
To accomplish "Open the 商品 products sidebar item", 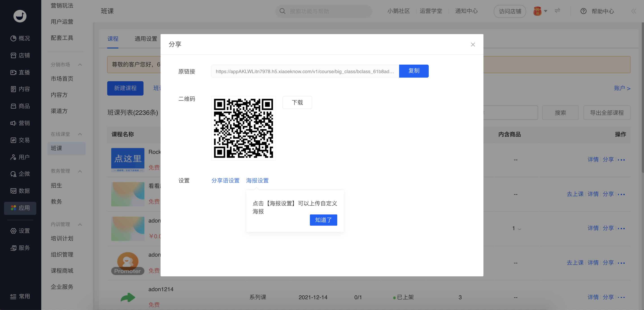I will [x=20, y=106].
